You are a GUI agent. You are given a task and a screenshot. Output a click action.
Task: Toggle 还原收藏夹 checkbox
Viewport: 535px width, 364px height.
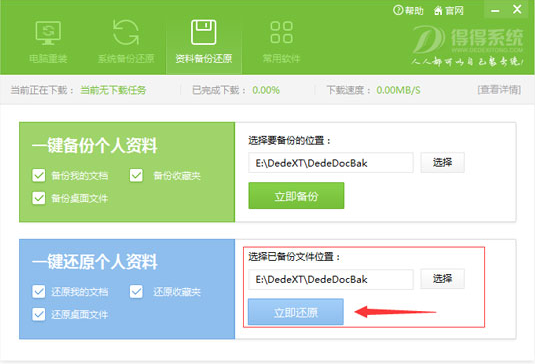136,292
